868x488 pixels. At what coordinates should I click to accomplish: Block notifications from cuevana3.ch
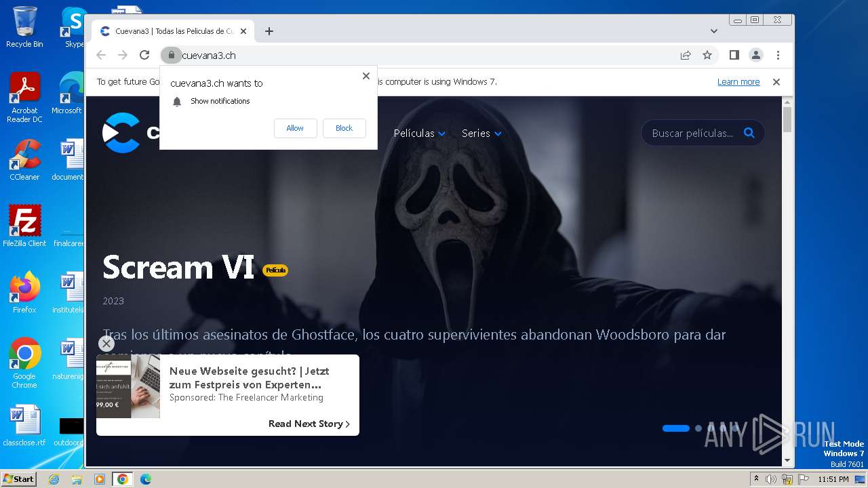click(344, 128)
